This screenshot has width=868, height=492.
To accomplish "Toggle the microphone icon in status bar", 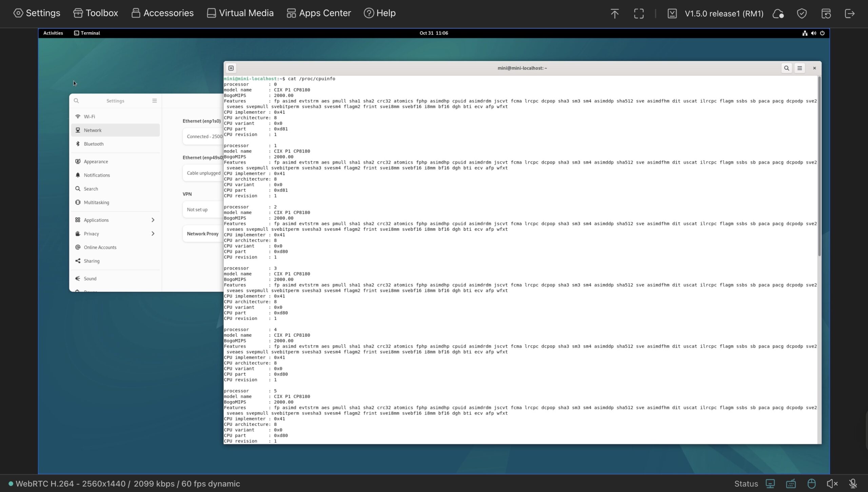I will (853, 484).
